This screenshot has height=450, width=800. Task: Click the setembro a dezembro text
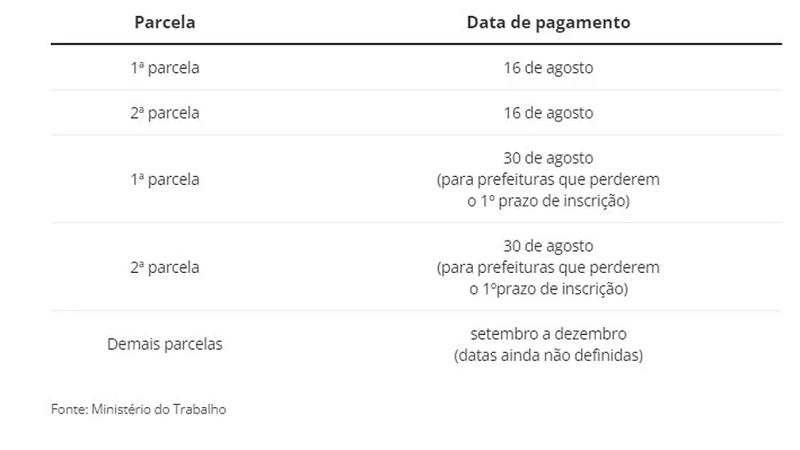[548, 334]
